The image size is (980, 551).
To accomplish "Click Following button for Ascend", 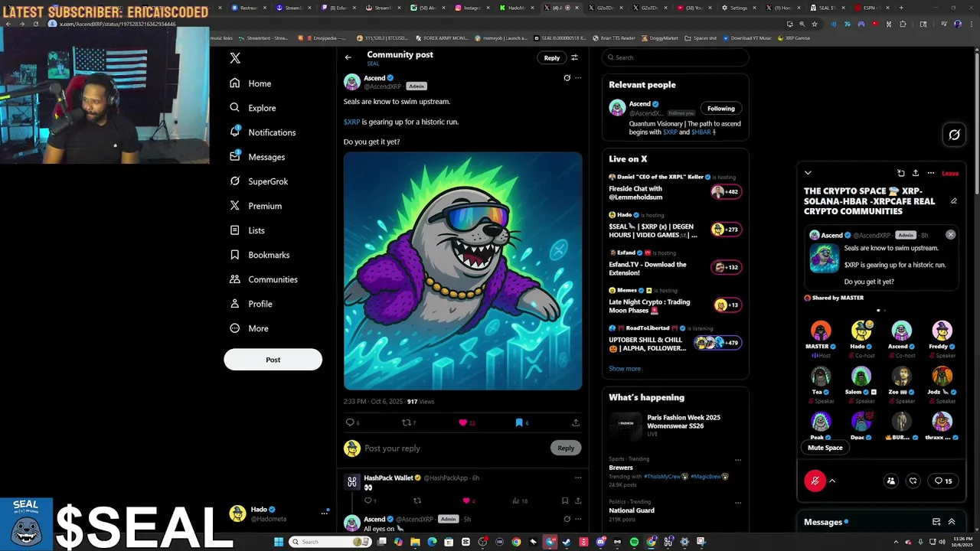I will tap(720, 109).
